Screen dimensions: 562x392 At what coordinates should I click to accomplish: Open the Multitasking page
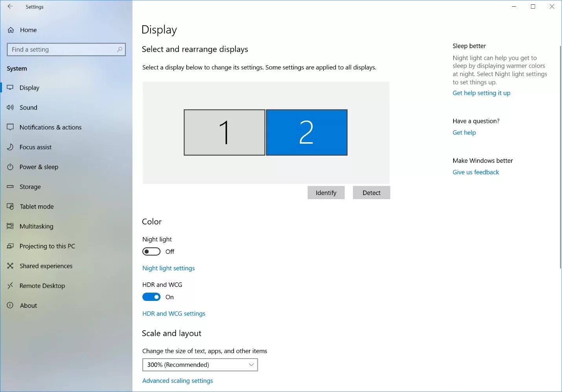point(36,226)
